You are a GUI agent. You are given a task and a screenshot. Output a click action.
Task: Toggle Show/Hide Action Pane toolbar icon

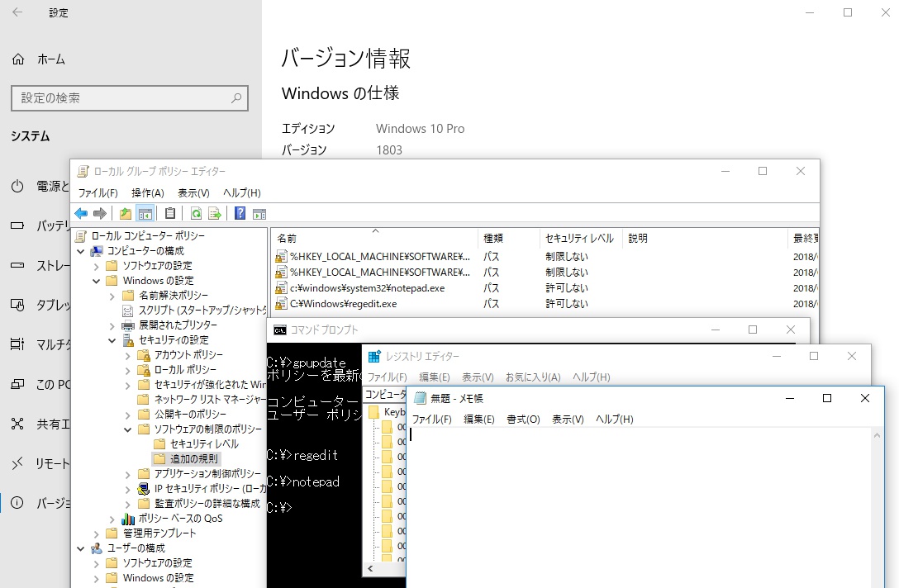click(x=259, y=214)
